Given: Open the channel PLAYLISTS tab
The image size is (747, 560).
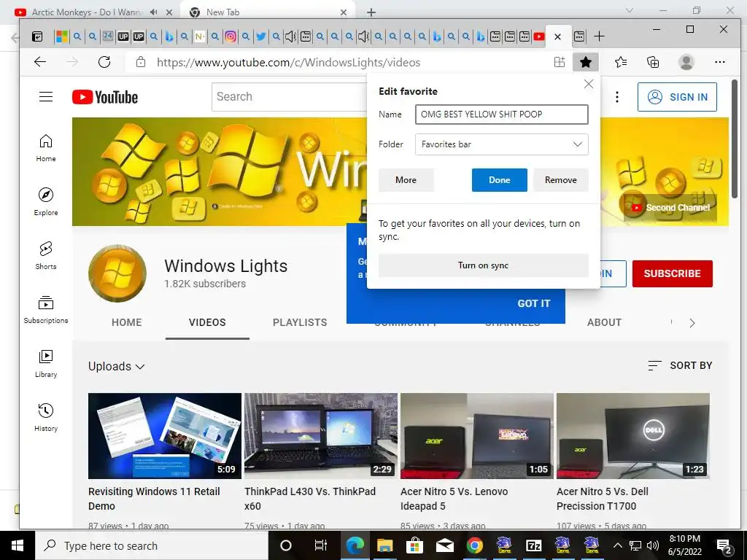Looking at the screenshot, I should (300, 322).
